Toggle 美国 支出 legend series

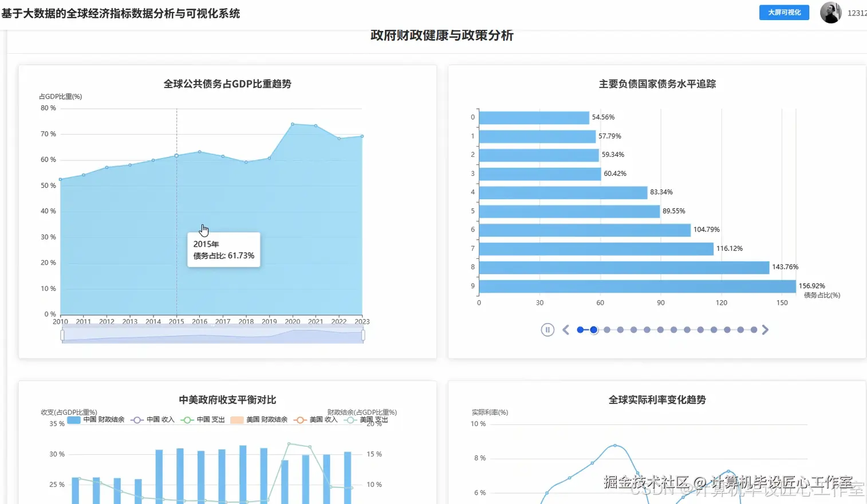(366, 420)
